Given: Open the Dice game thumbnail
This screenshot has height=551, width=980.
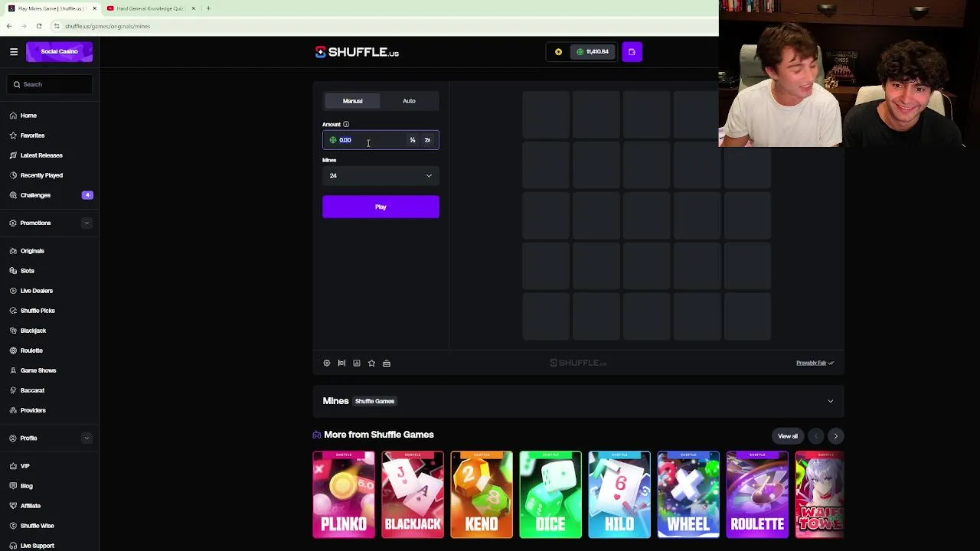Looking at the screenshot, I should click(x=550, y=494).
